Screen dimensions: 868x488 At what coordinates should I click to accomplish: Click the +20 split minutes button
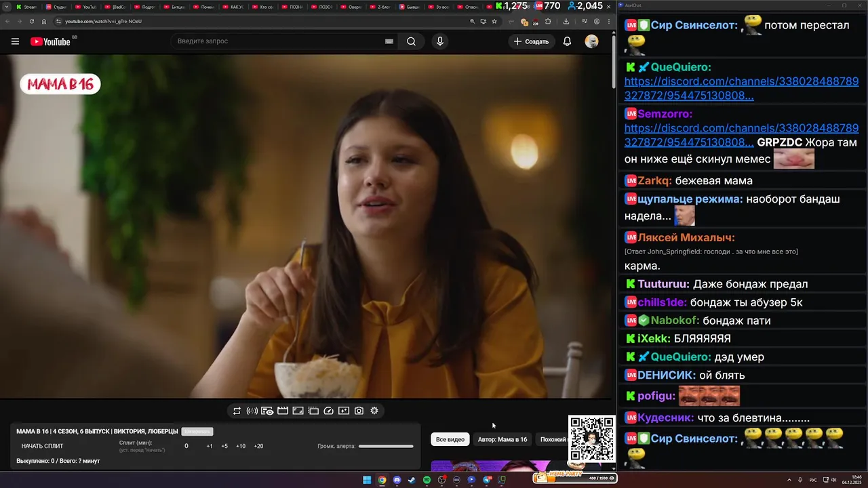258,446
